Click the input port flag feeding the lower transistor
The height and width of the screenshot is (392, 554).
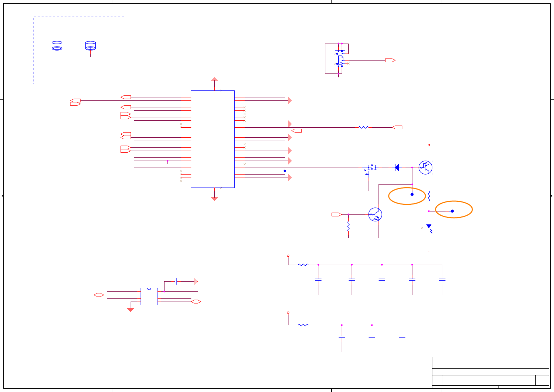[x=337, y=214]
